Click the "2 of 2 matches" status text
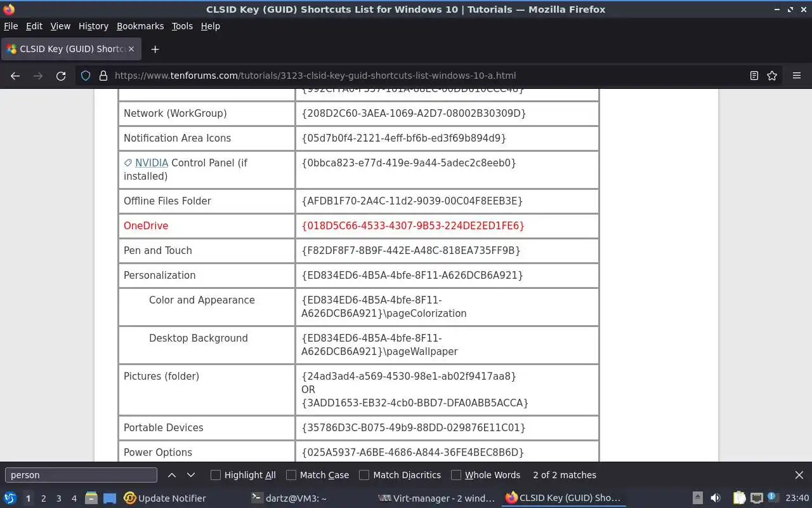This screenshot has width=812, height=508. click(x=565, y=475)
